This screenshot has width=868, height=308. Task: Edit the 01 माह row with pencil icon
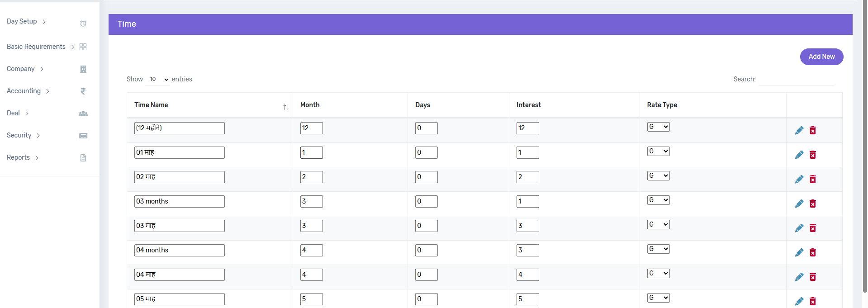click(799, 155)
